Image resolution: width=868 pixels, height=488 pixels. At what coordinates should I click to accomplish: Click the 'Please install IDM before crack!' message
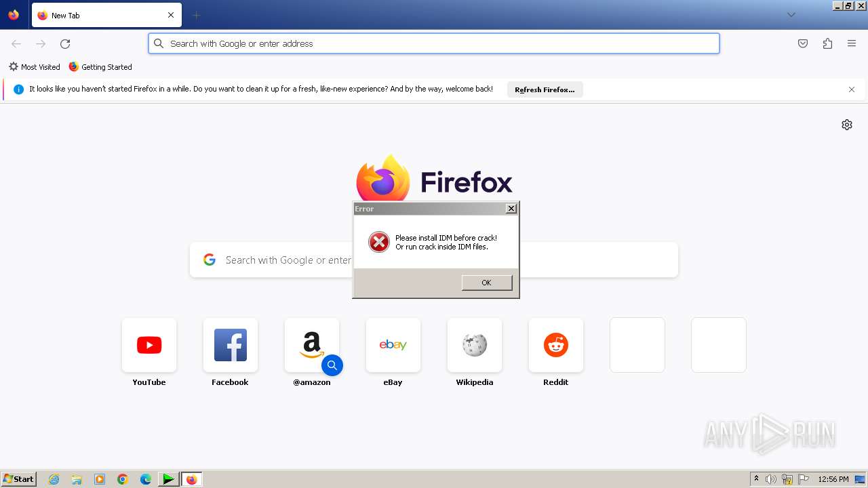tap(446, 238)
